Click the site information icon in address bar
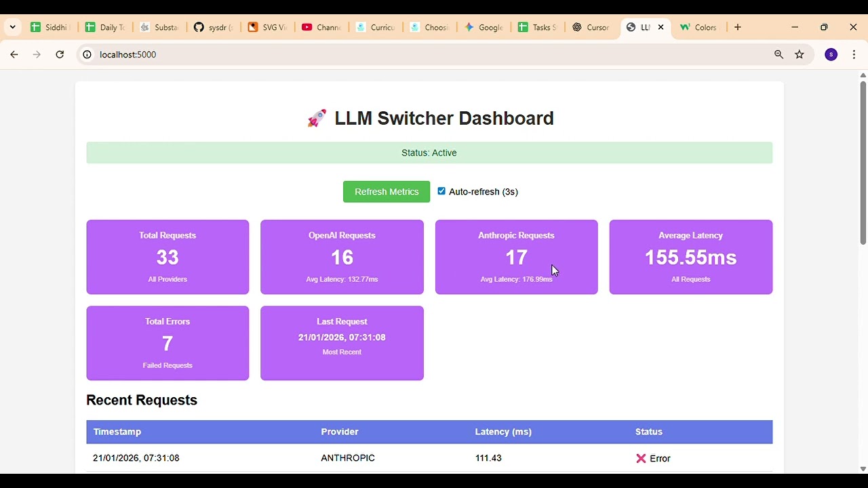Screen dimensions: 868x488 [87, 54]
